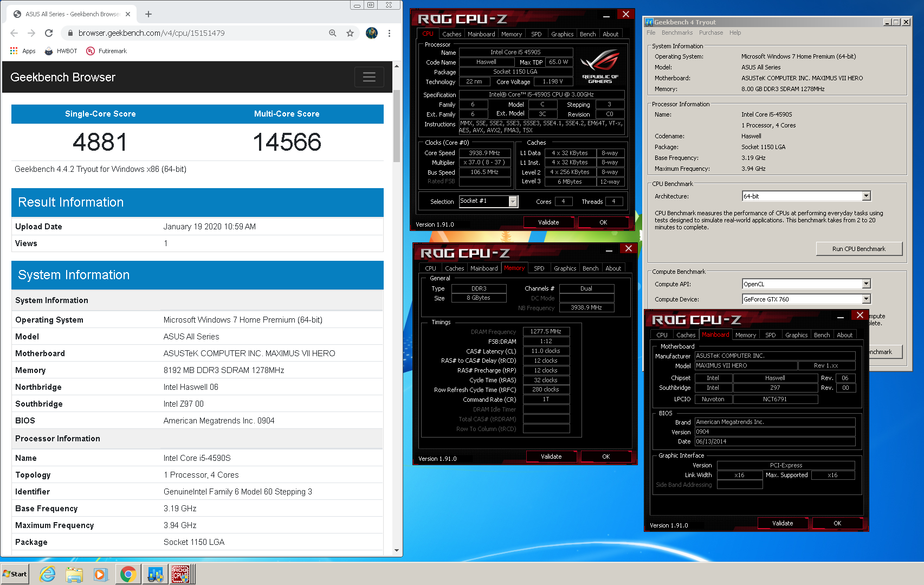Open the File menu in Geekbench 4

coord(651,33)
